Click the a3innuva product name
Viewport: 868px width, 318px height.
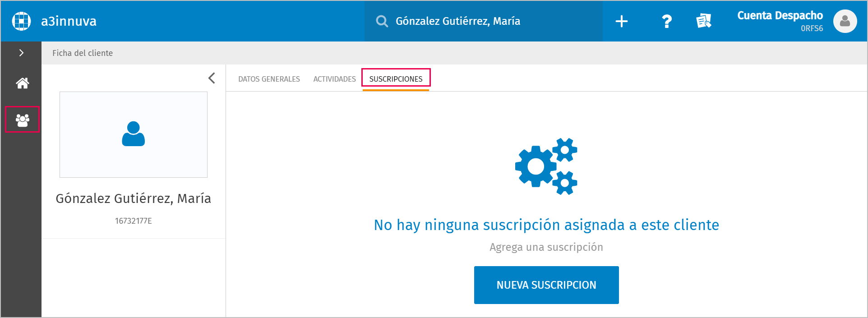(69, 21)
